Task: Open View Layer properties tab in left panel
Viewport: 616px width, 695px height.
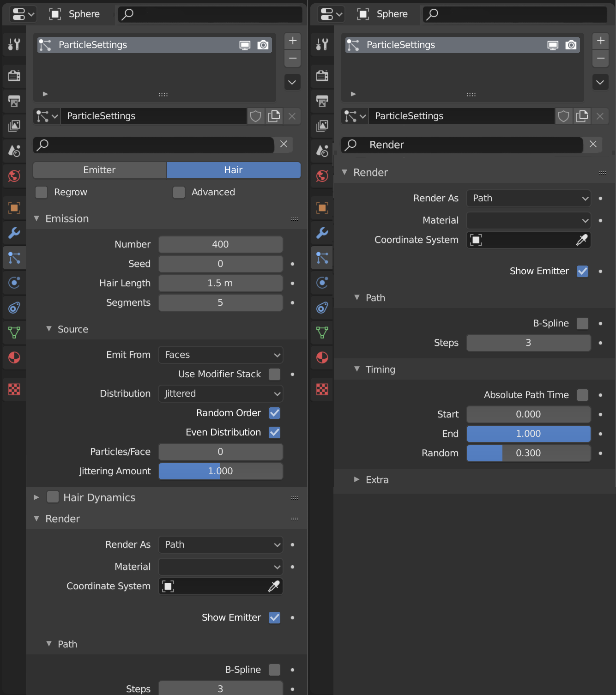Action: pos(14,125)
